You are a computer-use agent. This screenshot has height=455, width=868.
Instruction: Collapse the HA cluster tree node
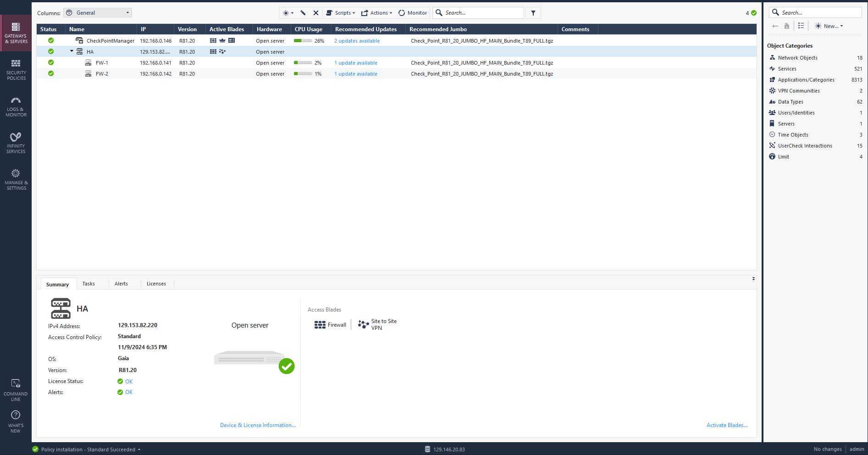click(72, 51)
